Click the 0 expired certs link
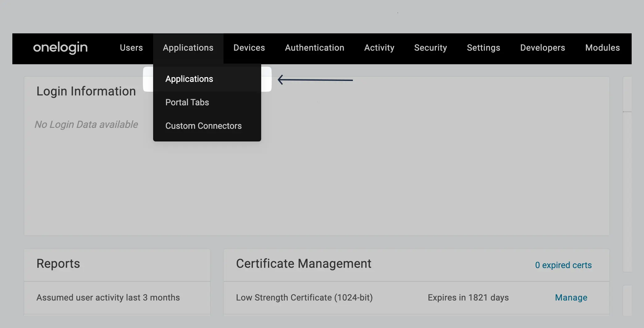 pos(563,265)
